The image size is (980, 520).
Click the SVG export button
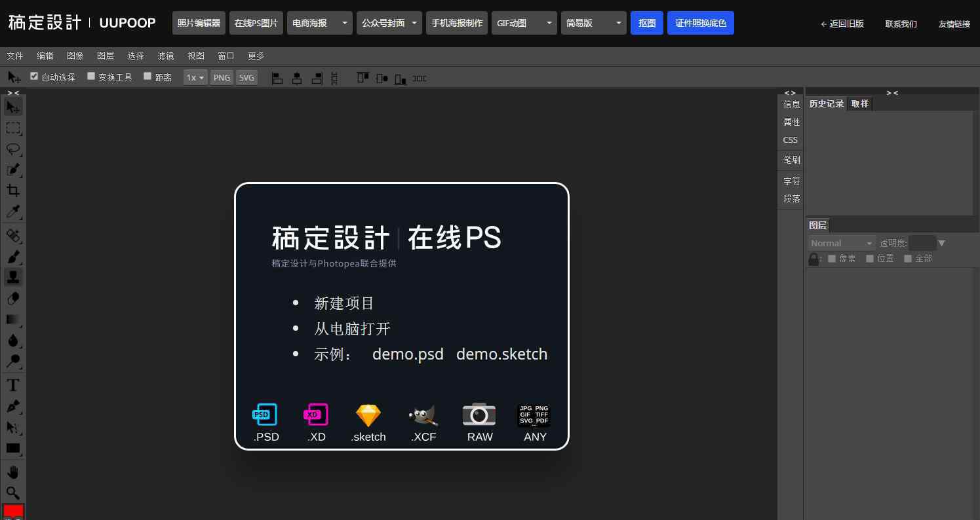(x=246, y=77)
